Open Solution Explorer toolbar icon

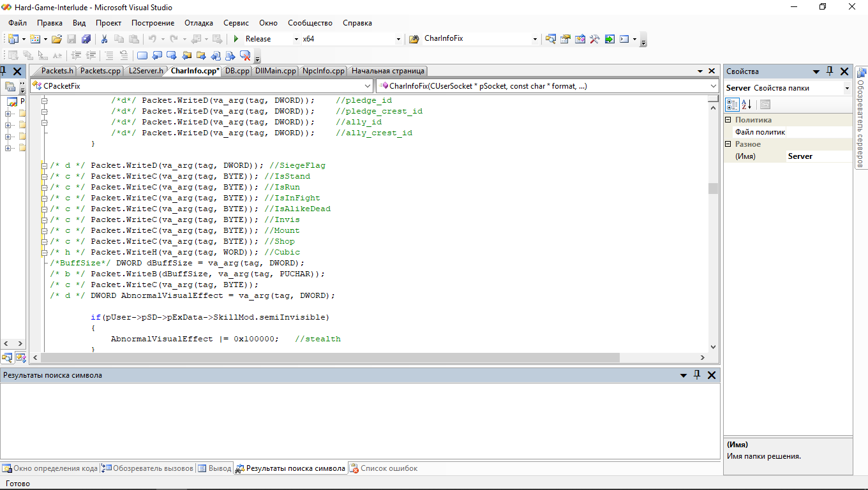tap(551, 39)
